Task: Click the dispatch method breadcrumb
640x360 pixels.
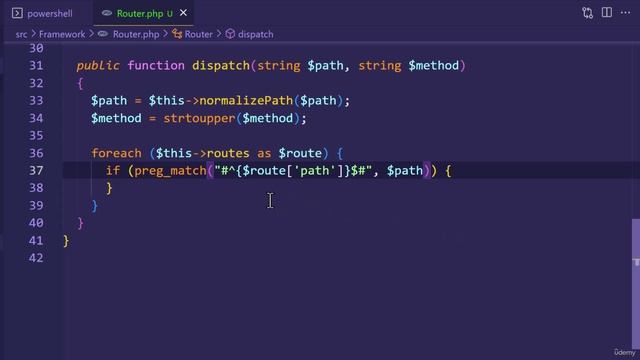Action: coord(256,34)
